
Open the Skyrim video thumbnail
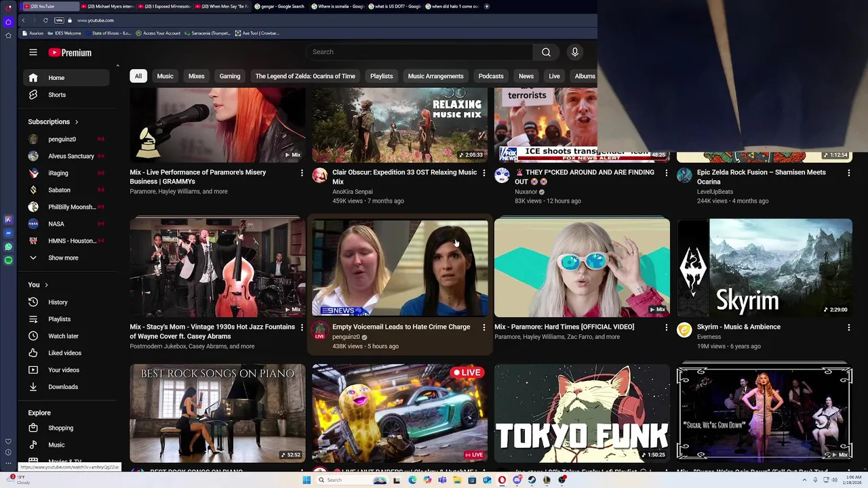click(x=764, y=267)
